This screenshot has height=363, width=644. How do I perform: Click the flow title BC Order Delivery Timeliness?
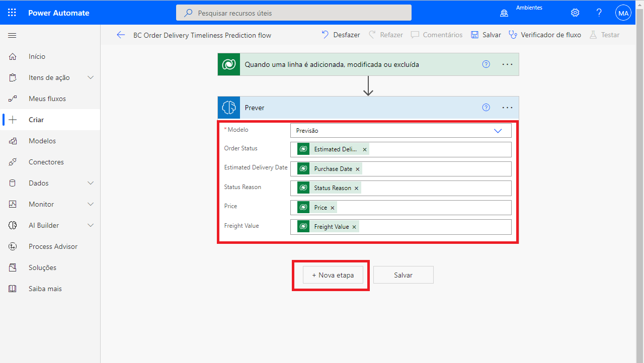[202, 35]
